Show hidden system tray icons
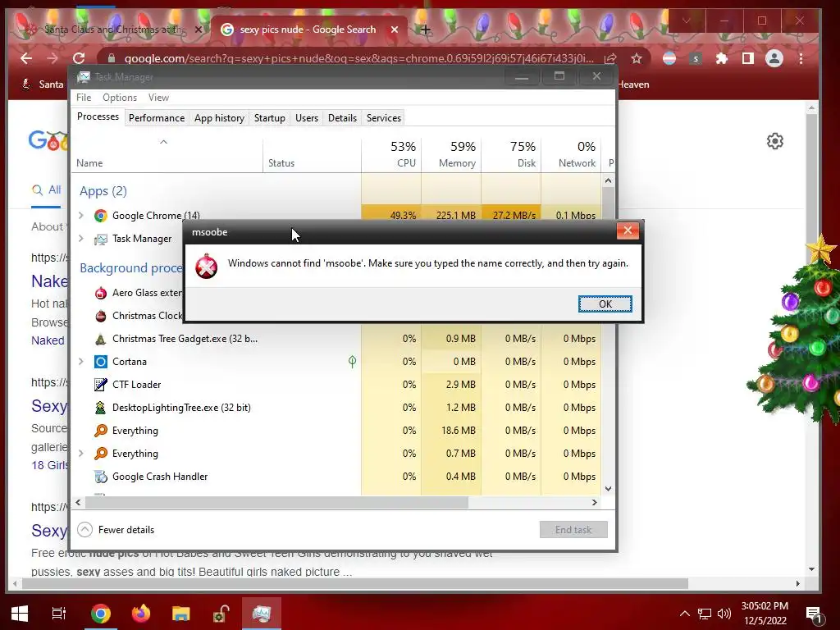The image size is (840, 630). 685,614
